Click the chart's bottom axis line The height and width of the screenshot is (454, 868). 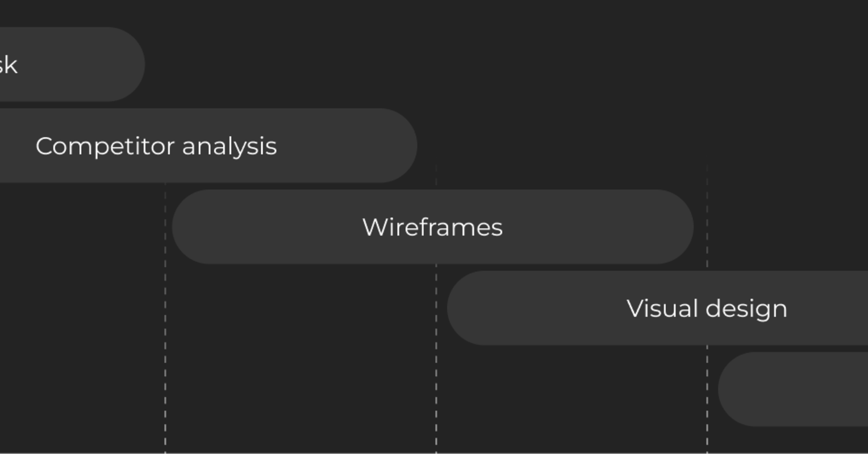pyautogui.click(x=434, y=453)
